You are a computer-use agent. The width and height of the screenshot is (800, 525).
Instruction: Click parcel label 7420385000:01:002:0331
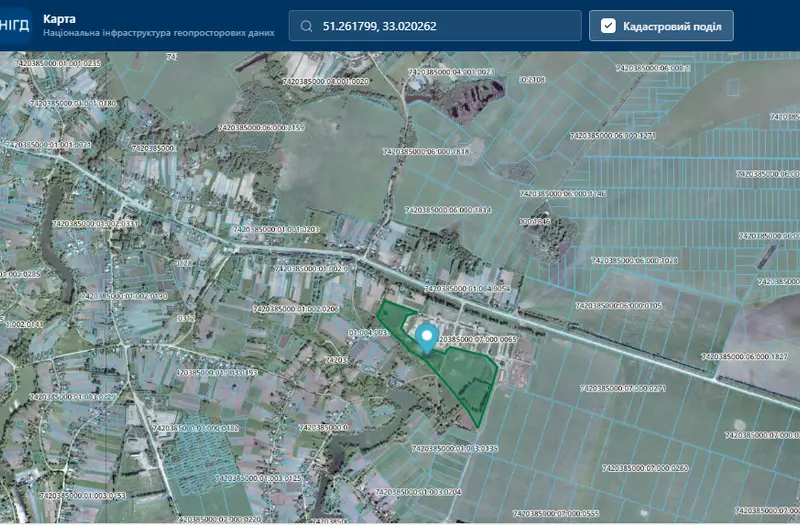[x=95, y=223]
